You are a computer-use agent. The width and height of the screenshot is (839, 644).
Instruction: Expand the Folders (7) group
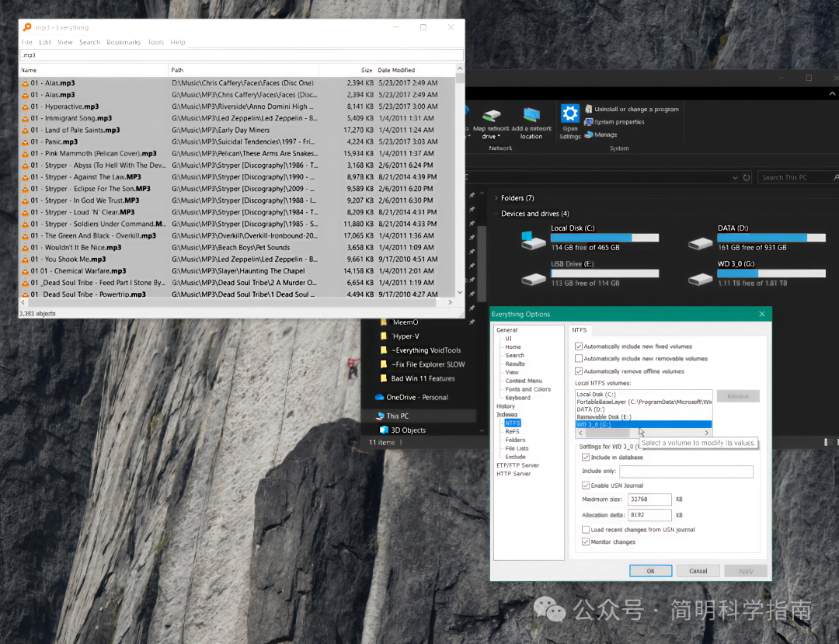click(495, 198)
